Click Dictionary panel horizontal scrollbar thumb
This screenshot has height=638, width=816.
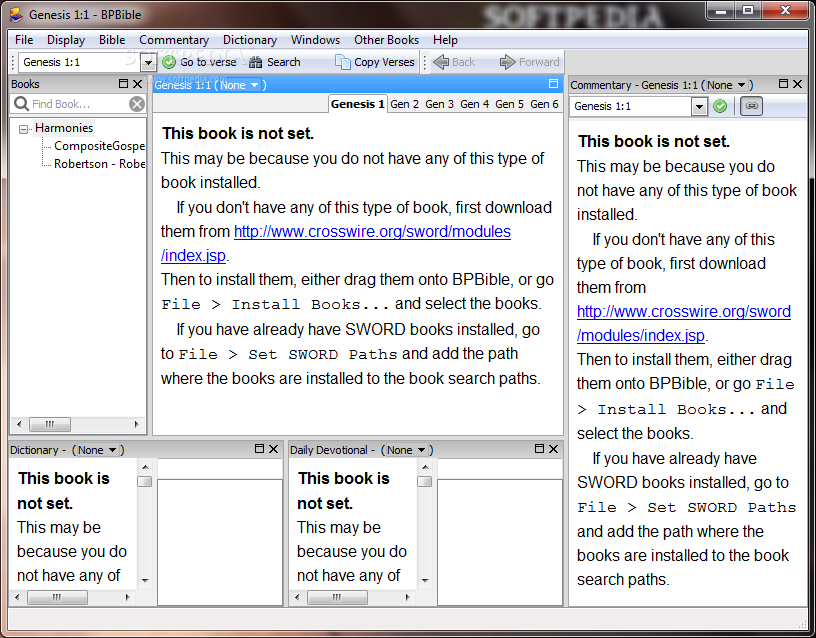point(57,597)
